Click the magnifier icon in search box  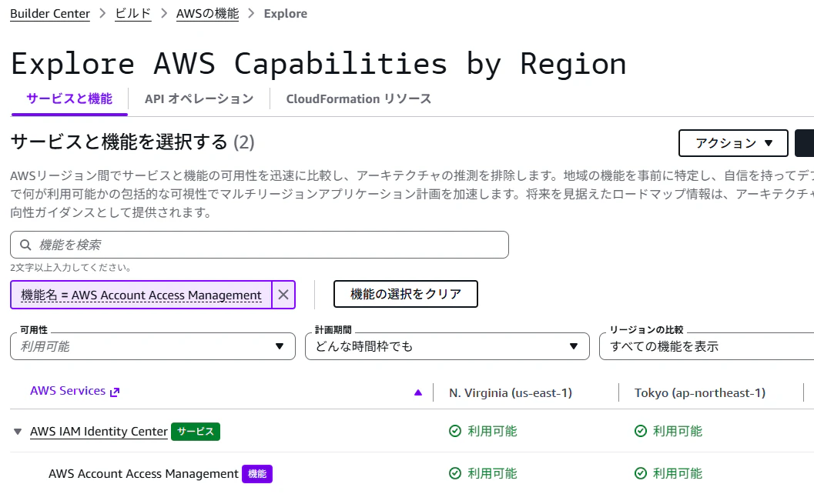(25, 245)
